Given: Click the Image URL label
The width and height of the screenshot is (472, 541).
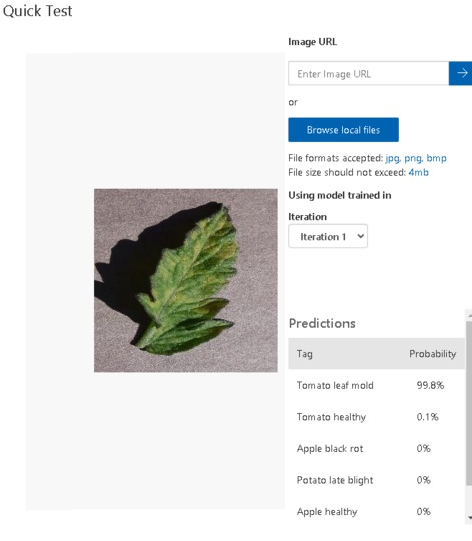Looking at the screenshot, I should [312, 42].
